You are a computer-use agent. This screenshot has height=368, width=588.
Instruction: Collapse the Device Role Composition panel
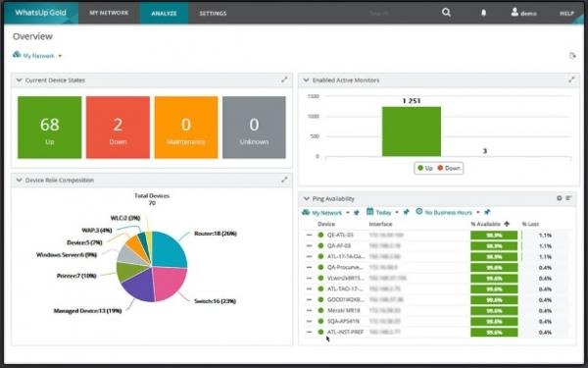tap(20, 181)
